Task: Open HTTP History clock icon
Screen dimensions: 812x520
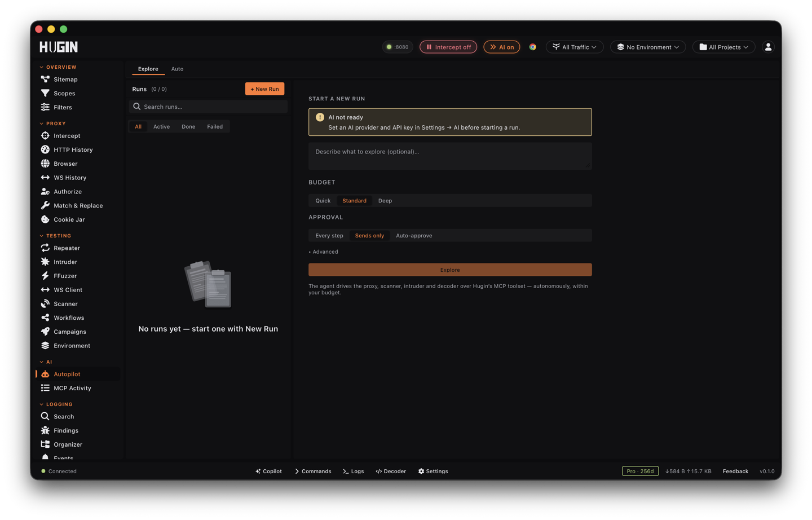Action: point(45,149)
